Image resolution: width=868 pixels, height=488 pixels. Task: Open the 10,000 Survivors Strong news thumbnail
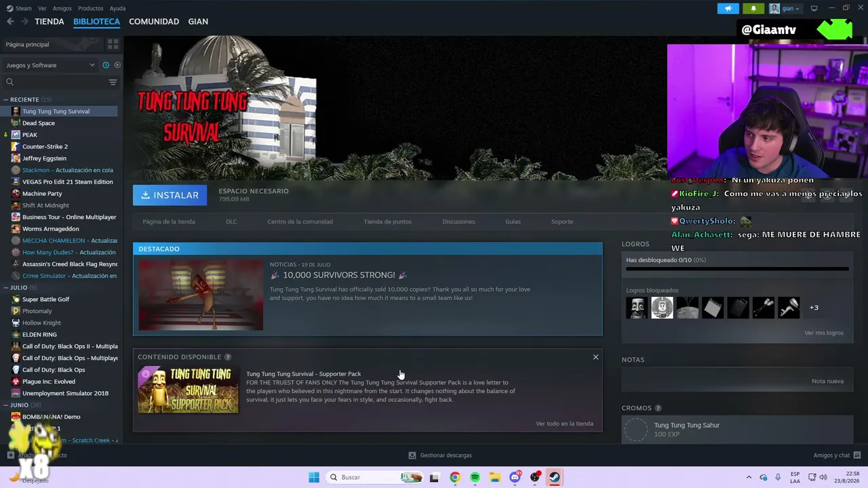pyautogui.click(x=201, y=295)
